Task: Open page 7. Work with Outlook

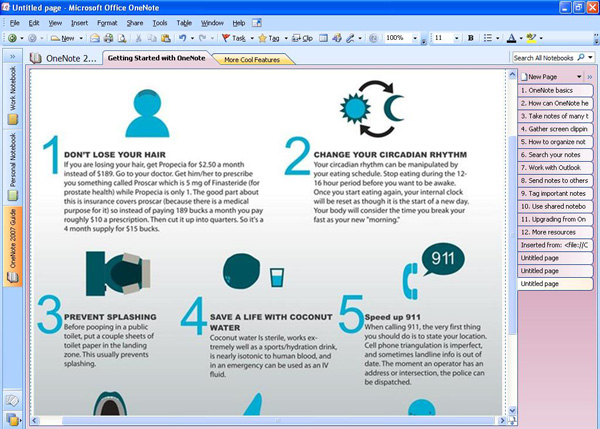Action: pyautogui.click(x=555, y=168)
